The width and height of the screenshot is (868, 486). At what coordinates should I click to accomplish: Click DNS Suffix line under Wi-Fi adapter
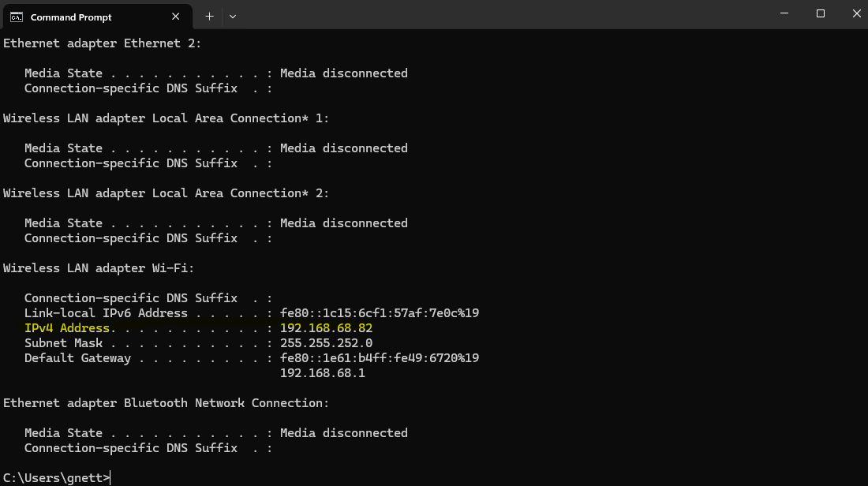pos(148,298)
